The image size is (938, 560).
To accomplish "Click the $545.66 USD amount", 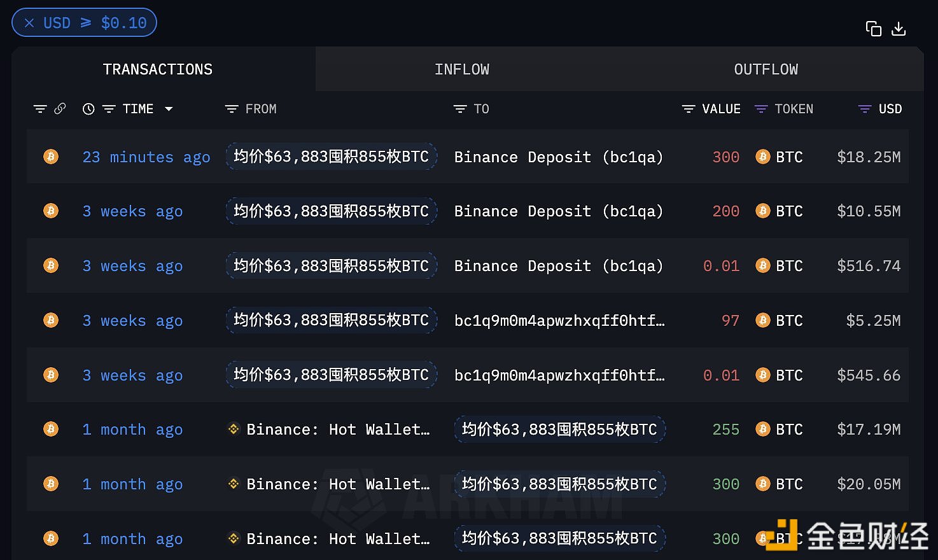I will click(x=869, y=375).
